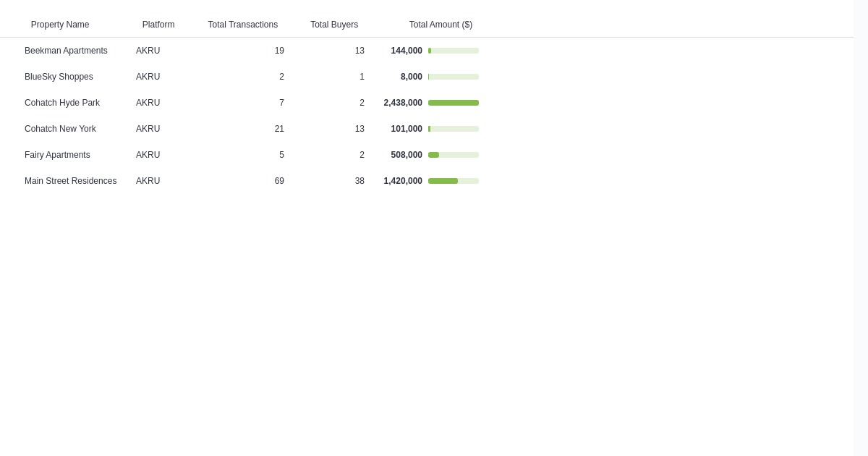
Task: Click the 8,000 amount for BlueSky Shoppes
Action: tap(412, 77)
